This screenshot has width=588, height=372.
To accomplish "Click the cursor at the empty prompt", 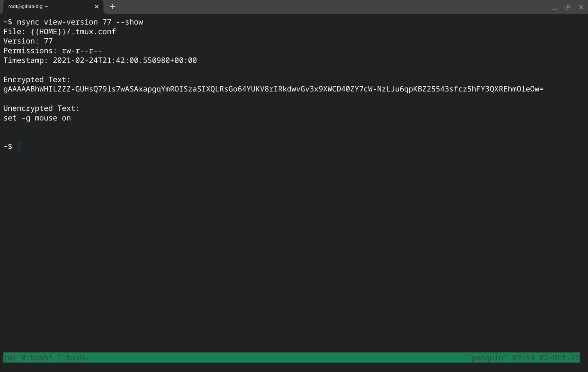I will (x=19, y=147).
